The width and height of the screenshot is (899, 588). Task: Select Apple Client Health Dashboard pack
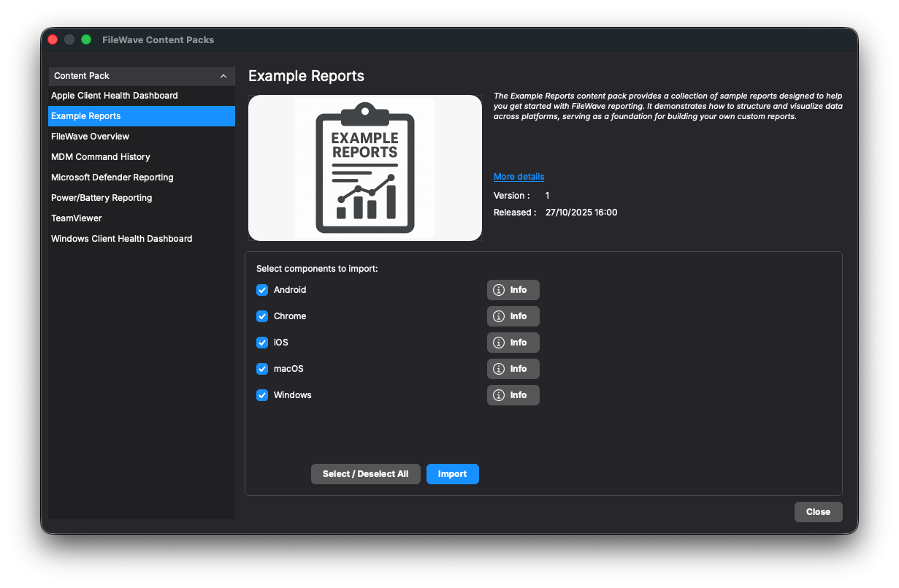(115, 96)
